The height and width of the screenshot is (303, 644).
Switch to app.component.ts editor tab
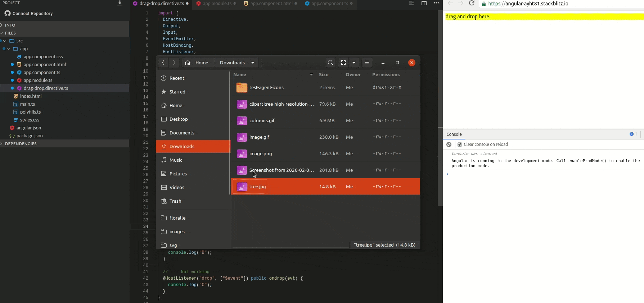(329, 4)
